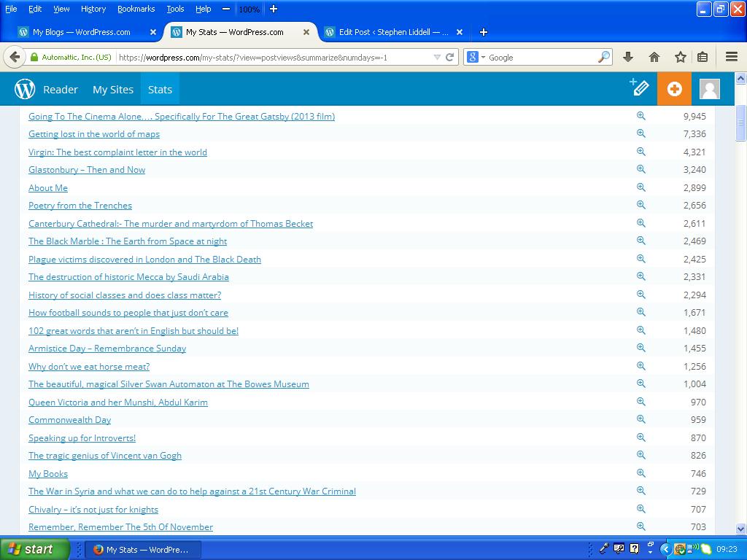Image resolution: width=747 pixels, height=560 pixels.
Task: Click the page scrollbar down arrow
Action: coord(740,529)
